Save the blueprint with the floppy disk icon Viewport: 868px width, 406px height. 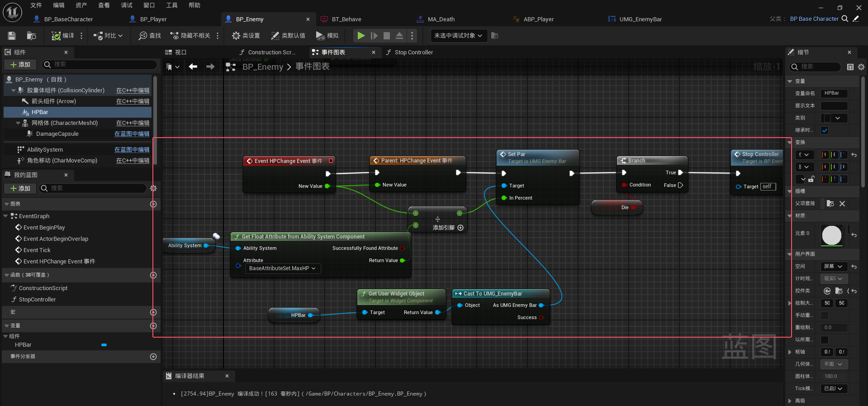tap(12, 36)
